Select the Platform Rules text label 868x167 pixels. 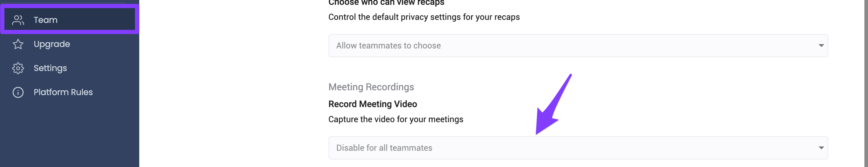pos(63,92)
